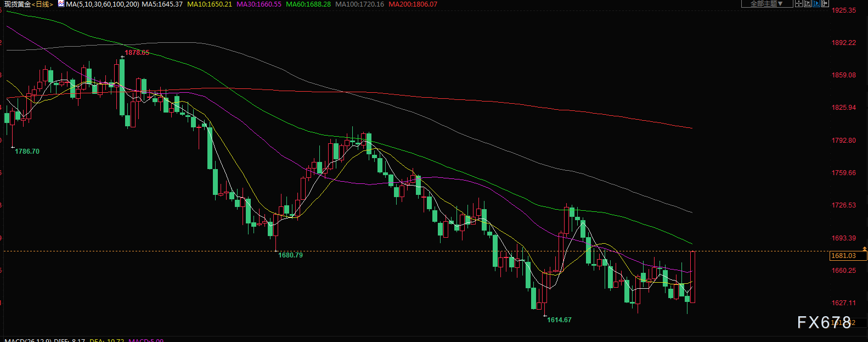Open the 全部主题 dropdown
Viewport: 868px width, 342px height.
click(766, 4)
